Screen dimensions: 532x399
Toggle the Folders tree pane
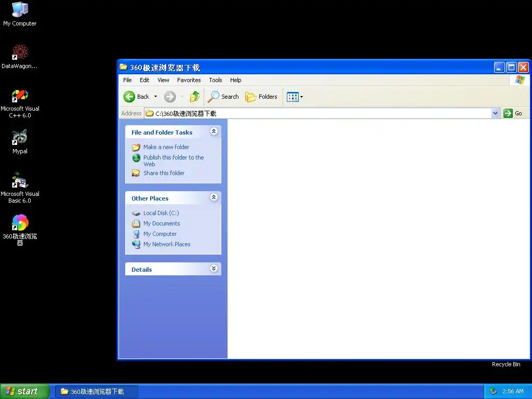click(x=261, y=97)
